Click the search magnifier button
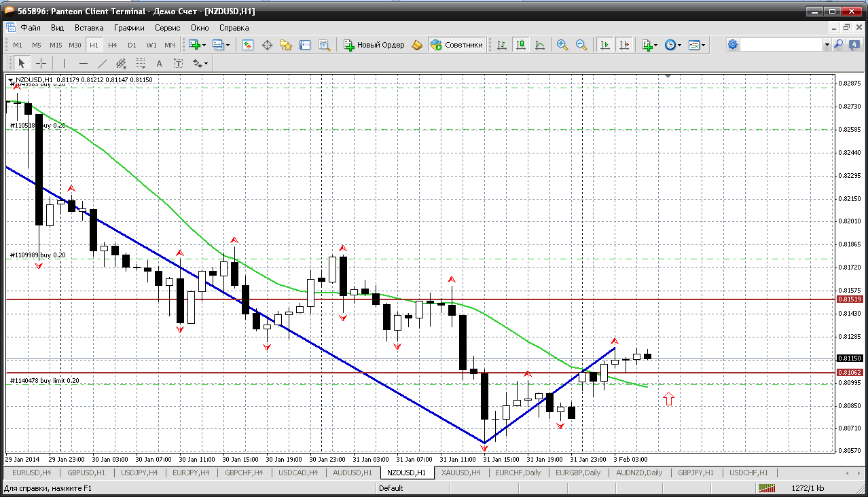 click(839, 45)
